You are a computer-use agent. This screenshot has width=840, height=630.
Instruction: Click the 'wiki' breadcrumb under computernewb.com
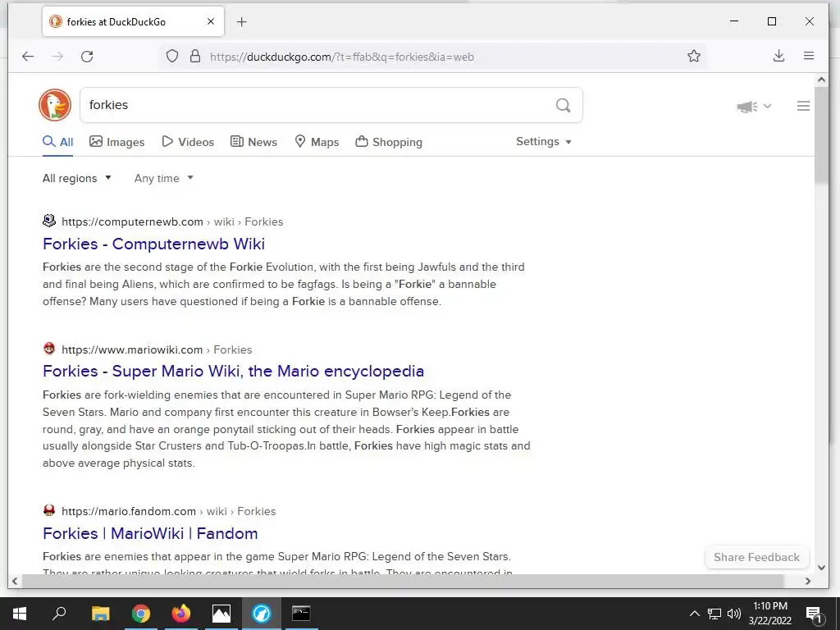224,221
